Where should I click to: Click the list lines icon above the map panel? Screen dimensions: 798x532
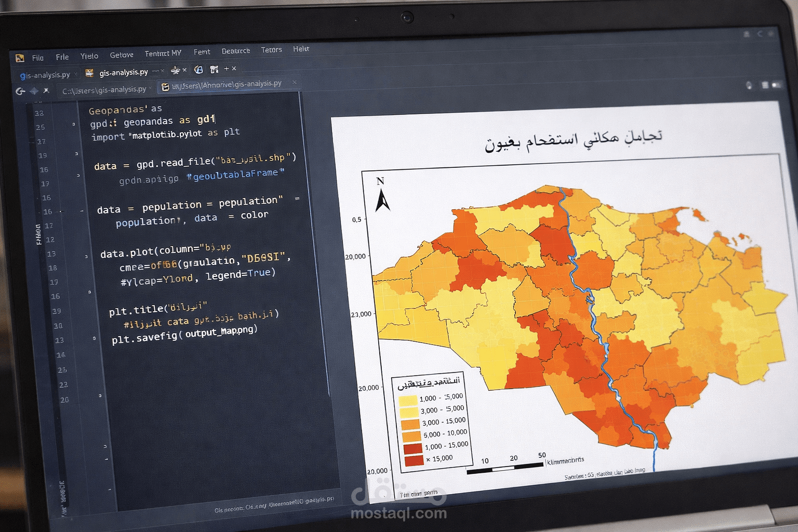tap(765, 85)
